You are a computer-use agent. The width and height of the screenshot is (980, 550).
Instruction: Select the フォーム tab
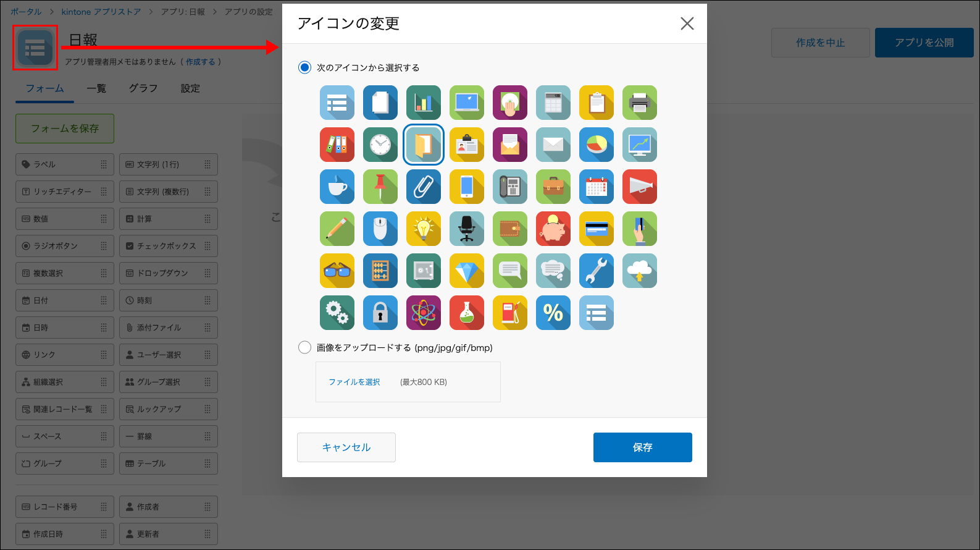click(44, 88)
